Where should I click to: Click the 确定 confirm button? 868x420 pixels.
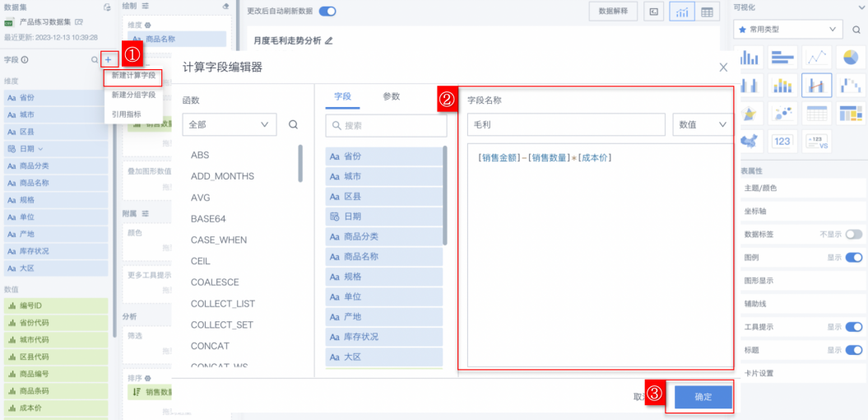pyautogui.click(x=703, y=397)
